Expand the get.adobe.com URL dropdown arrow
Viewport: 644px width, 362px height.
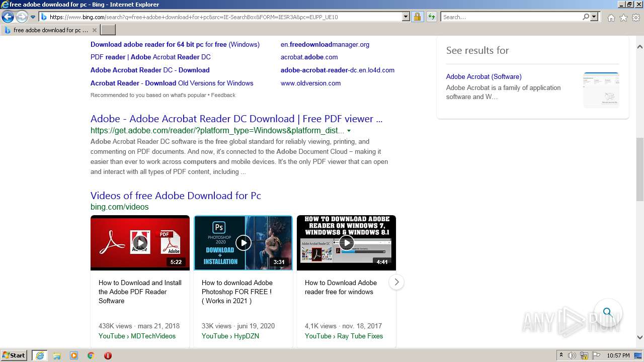pyautogui.click(x=349, y=131)
